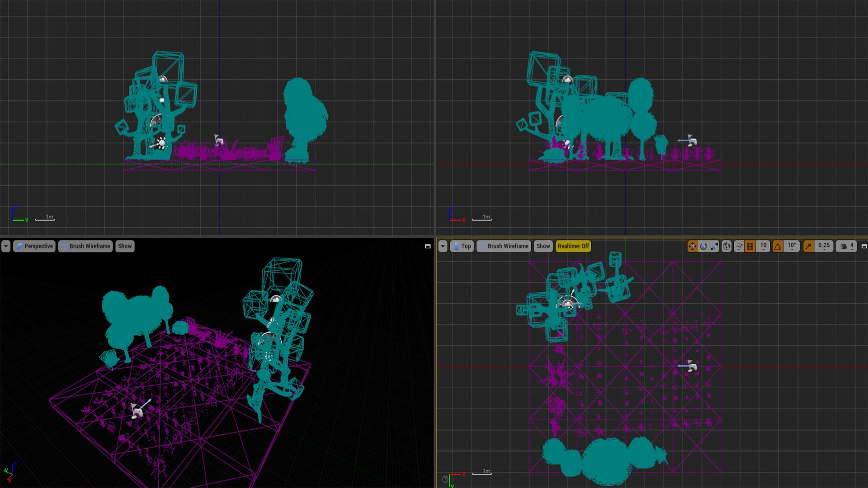
Task: Open grid snap size 10 dropdown
Action: (763, 246)
